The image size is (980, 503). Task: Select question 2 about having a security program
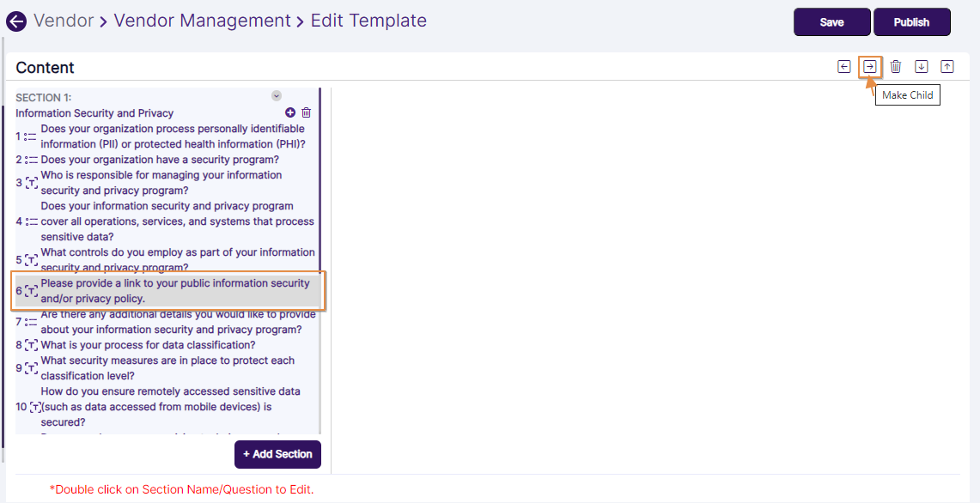(159, 160)
